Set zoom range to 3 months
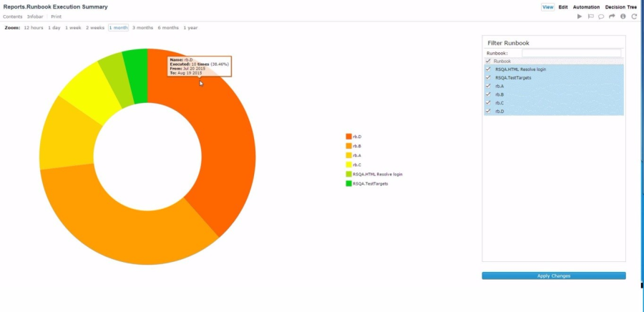The image size is (644, 312). tap(142, 28)
